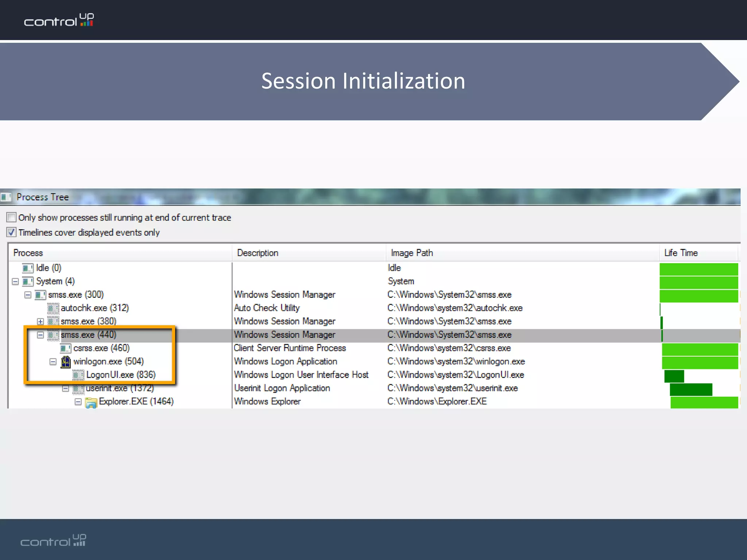Click the autochk.exe image path cell

[455, 308]
